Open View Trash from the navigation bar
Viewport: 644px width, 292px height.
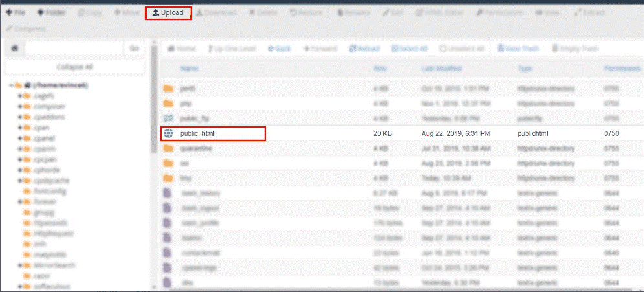point(517,49)
